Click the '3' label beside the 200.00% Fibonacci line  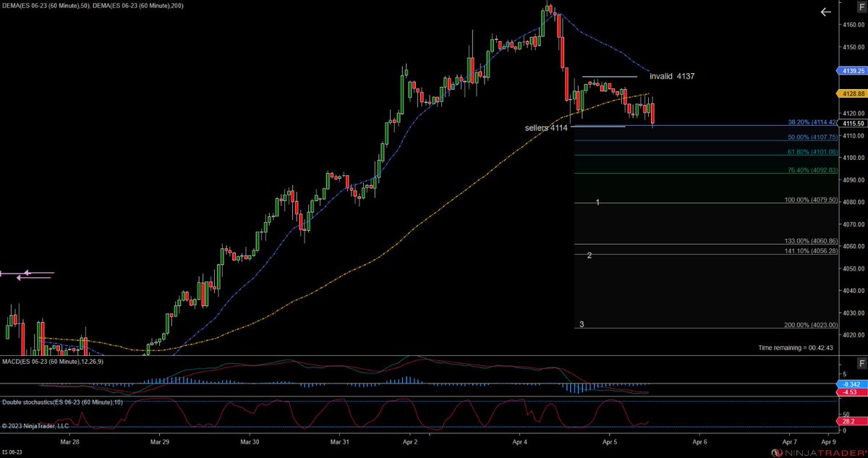click(x=582, y=324)
